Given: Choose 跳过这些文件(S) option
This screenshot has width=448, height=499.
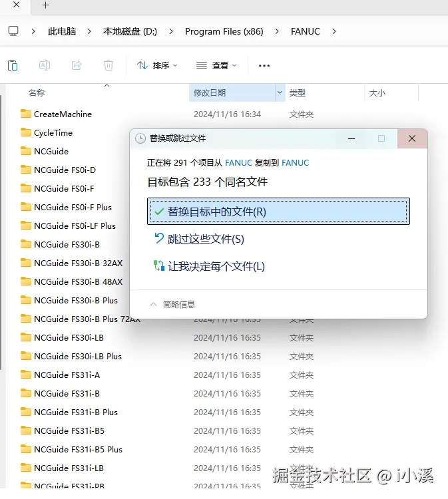Looking at the screenshot, I should [x=199, y=239].
